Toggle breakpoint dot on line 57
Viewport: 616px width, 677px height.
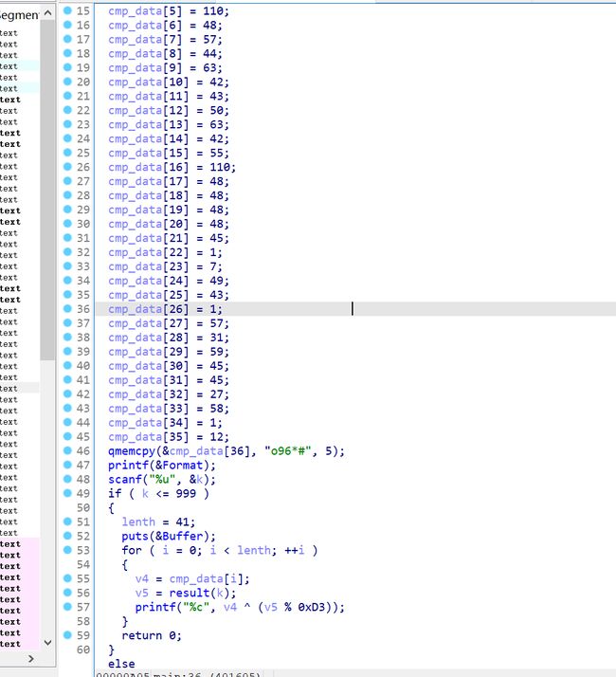pyautogui.click(x=67, y=606)
